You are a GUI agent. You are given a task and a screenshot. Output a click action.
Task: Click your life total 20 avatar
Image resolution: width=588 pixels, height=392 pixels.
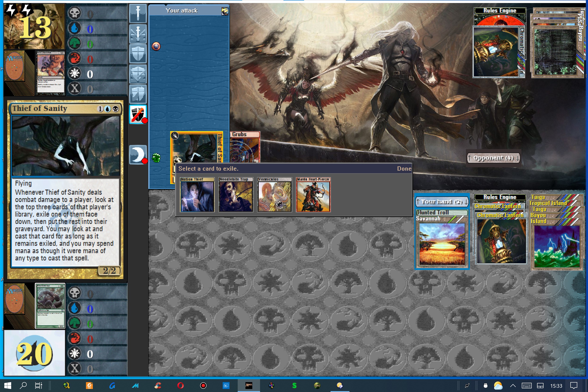pyautogui.click(x=35, y=353)
